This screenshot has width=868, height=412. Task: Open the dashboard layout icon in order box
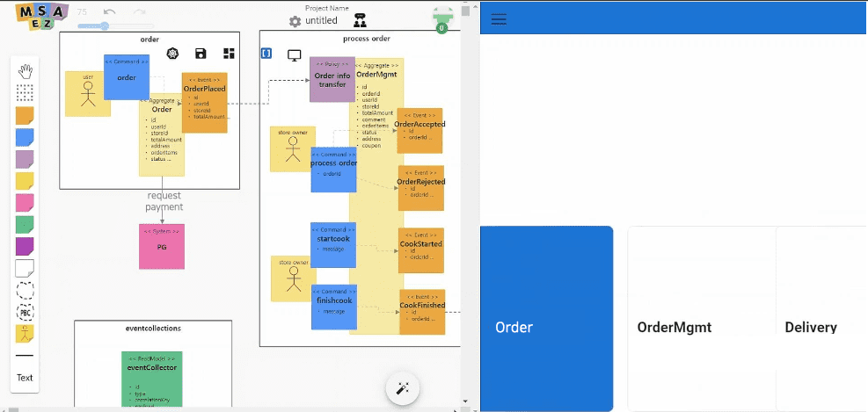click(x=229, y=54)
